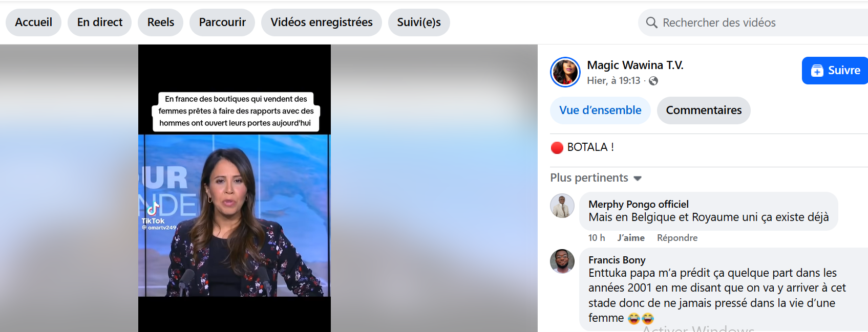Click the Magic Wawina T.V. page name
Screen dimensions: 868x332
[x=635, y=65]
